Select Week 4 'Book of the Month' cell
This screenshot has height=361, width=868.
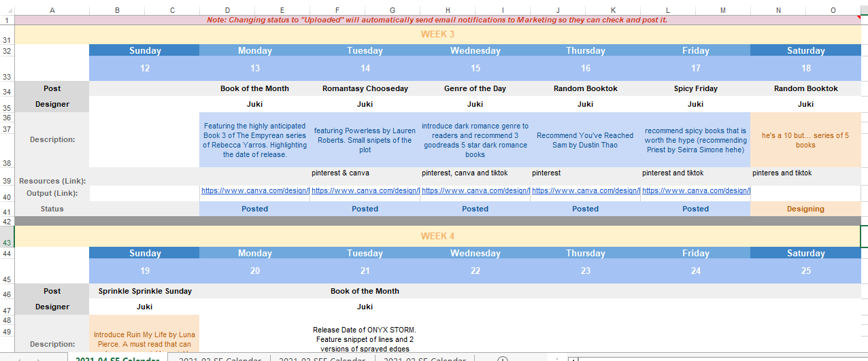[365, 291]
